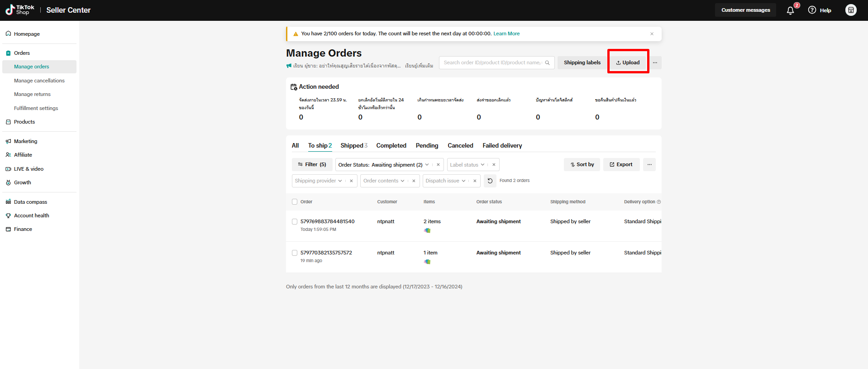Open Manage cancellations in the sidebar
Viewport: 868px width, 369px height.
click(x=39, y=81)
